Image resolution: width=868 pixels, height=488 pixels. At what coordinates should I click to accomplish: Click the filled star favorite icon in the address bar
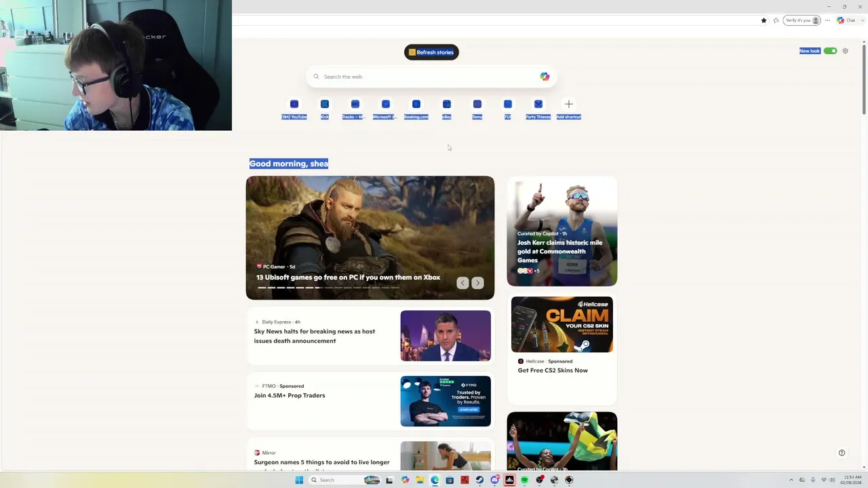click(764, 20)
